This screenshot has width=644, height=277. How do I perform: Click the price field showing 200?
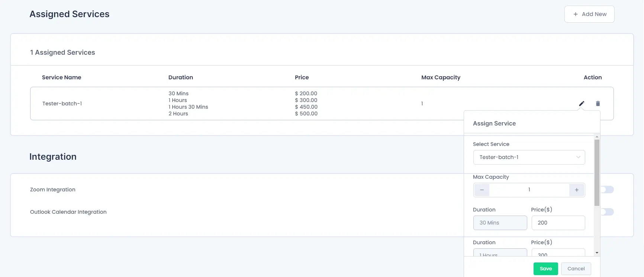pos(558,223)
